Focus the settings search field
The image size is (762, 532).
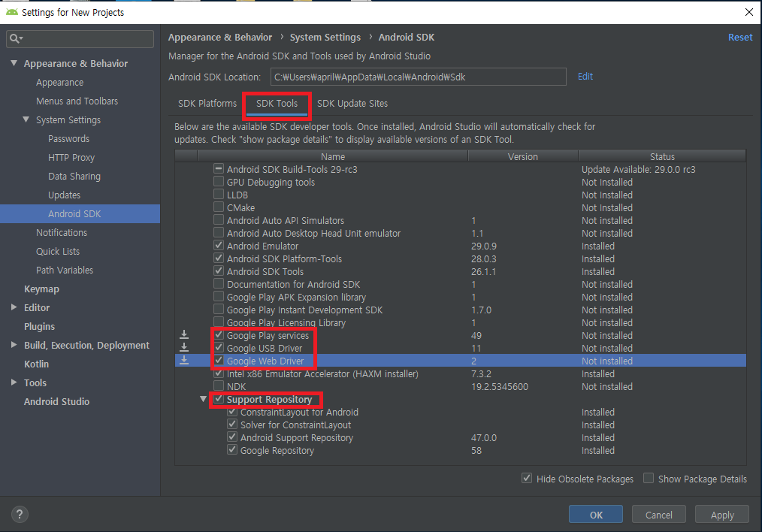point(80,39)
